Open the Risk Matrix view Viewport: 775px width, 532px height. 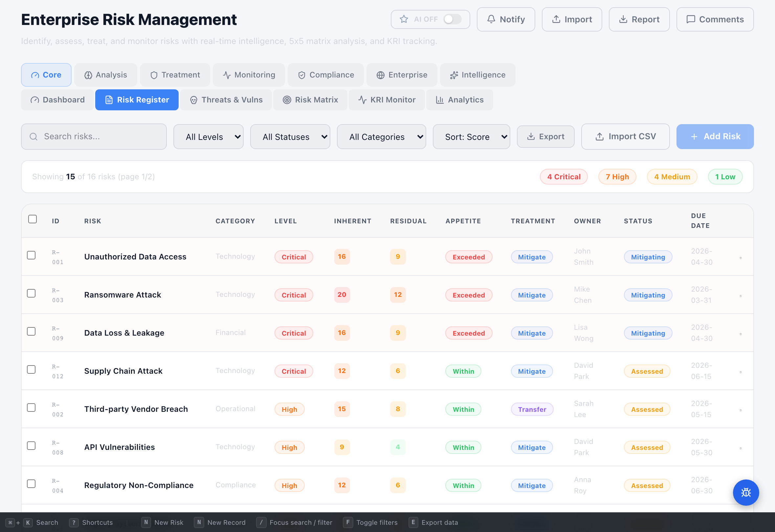point(310,100)
